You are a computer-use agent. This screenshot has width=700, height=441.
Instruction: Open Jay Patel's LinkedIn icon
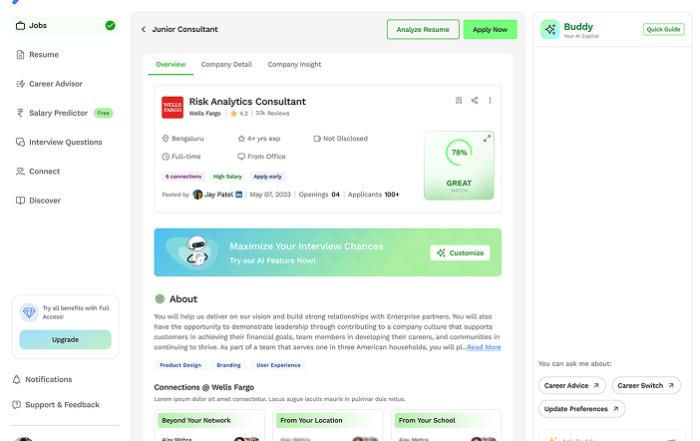(x=239, y=195)
